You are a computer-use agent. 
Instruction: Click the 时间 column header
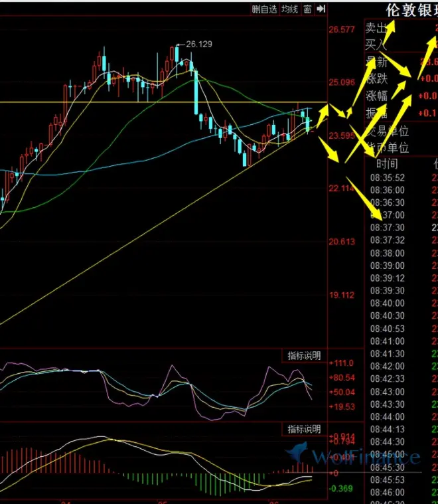(387, 164)
